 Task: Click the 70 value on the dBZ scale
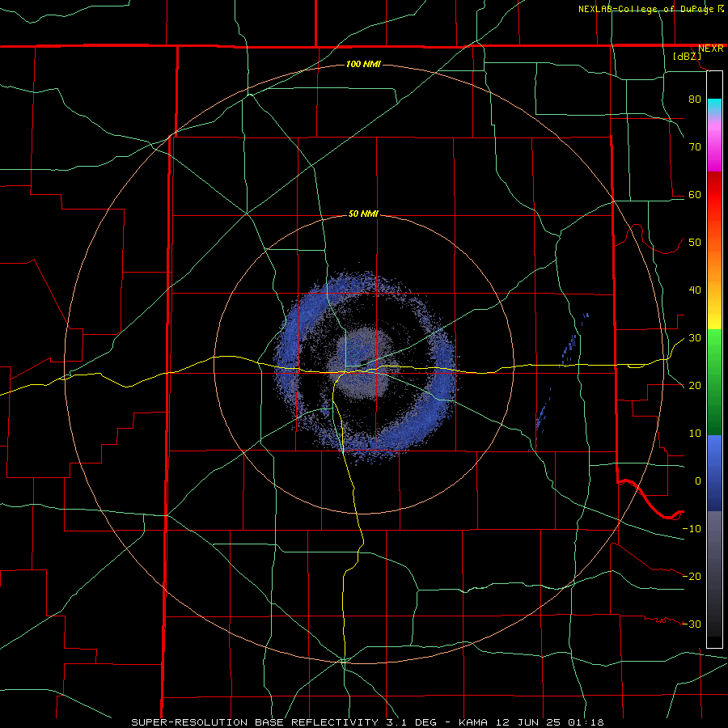(x=695, y=146)
